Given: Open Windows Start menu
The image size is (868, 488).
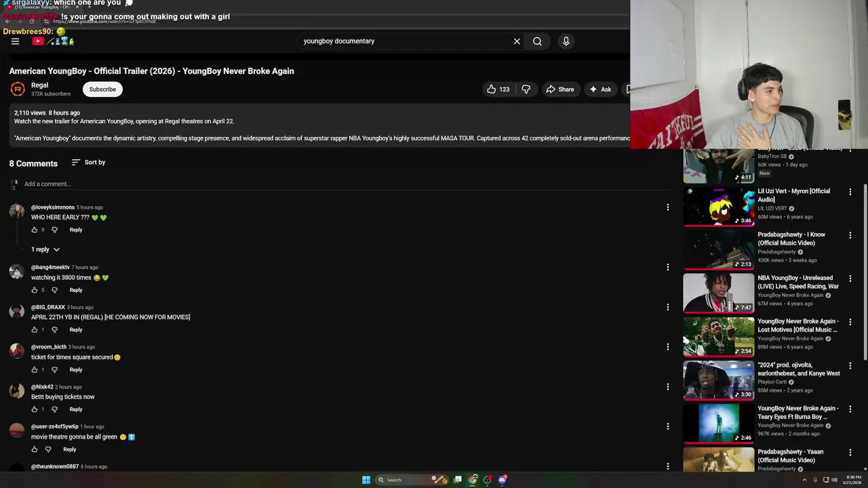Looking at the screenshot, I should (x=366, y=480).
